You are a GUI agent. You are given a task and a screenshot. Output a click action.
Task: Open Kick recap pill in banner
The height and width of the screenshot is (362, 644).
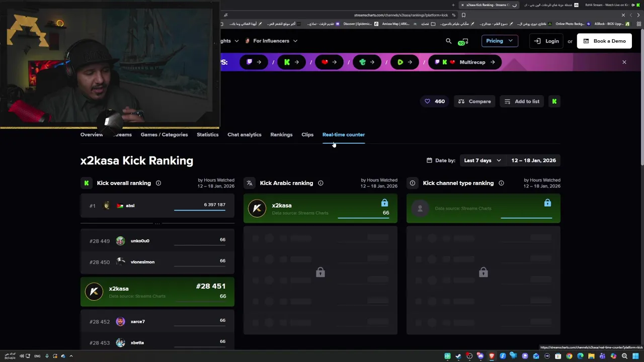(292, 62)
